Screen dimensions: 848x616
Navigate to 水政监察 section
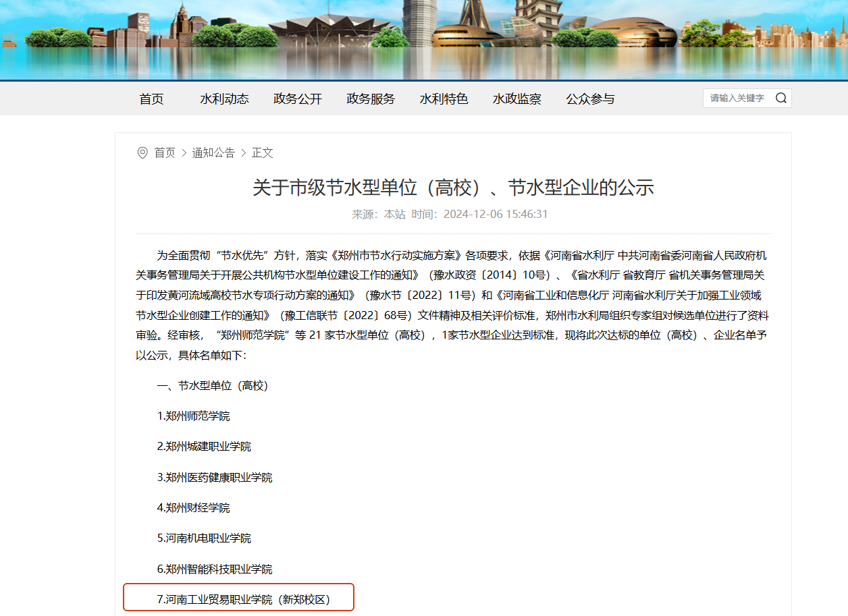pyautogui.click(x=517, y=99)
